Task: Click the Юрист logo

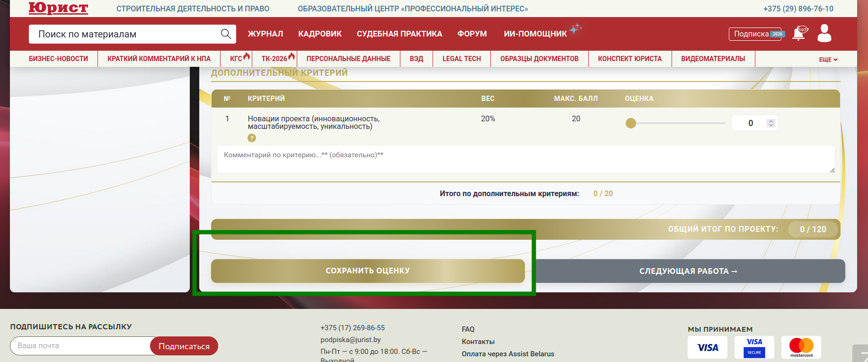Action: pyautogui.click(x=58, y=8)
